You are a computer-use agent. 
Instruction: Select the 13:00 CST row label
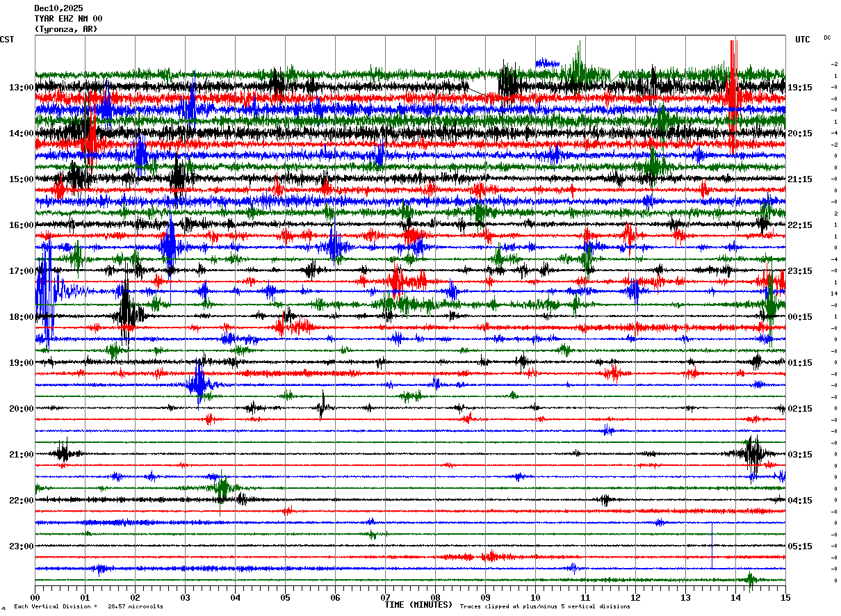pyautogui.click(x=22, y=88)
